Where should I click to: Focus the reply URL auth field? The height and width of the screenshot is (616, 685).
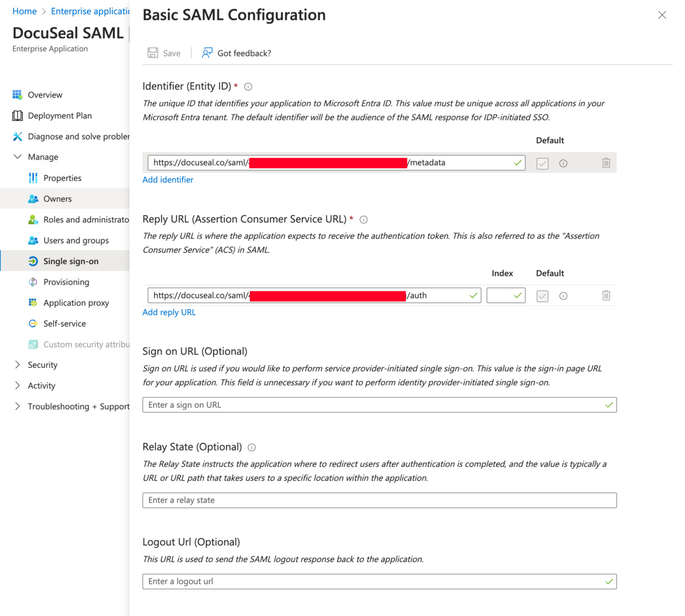tap(315, 295)
